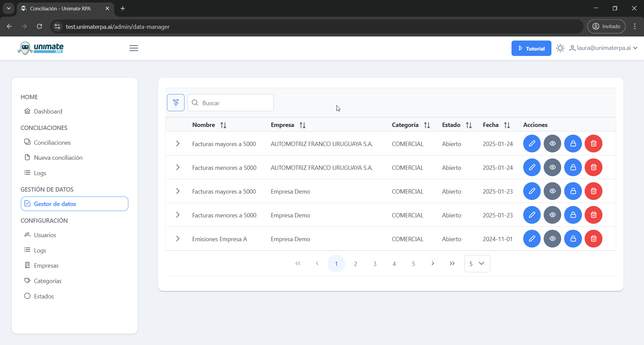Open Estados in sidebar
This screenshot has height=345, width=644.
point(39,296)
